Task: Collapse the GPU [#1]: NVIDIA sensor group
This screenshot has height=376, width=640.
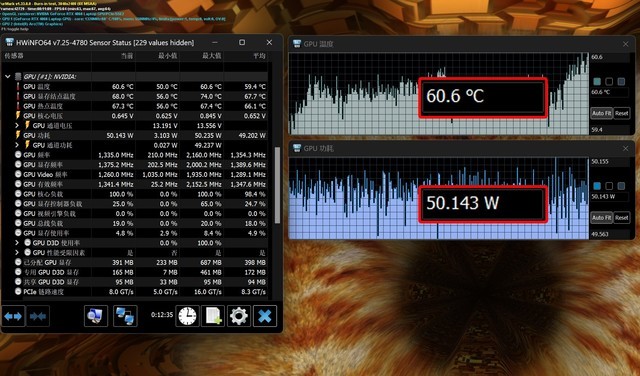Action: [7, 77]
